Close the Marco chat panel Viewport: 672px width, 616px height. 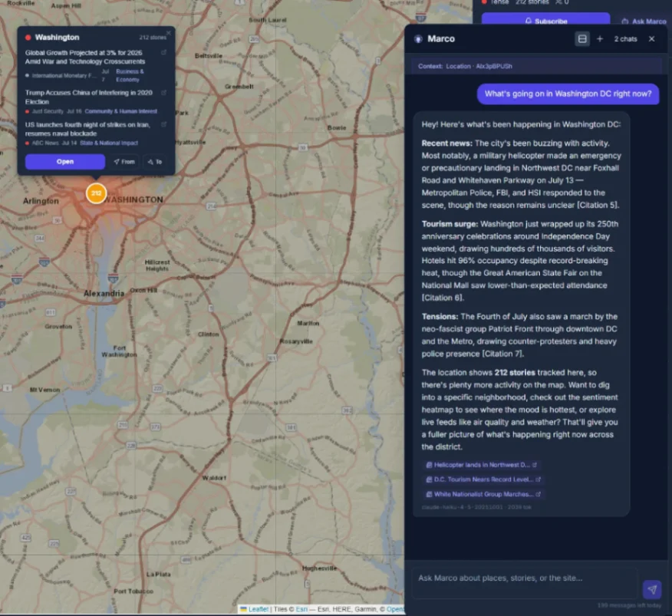pos(651,39)
